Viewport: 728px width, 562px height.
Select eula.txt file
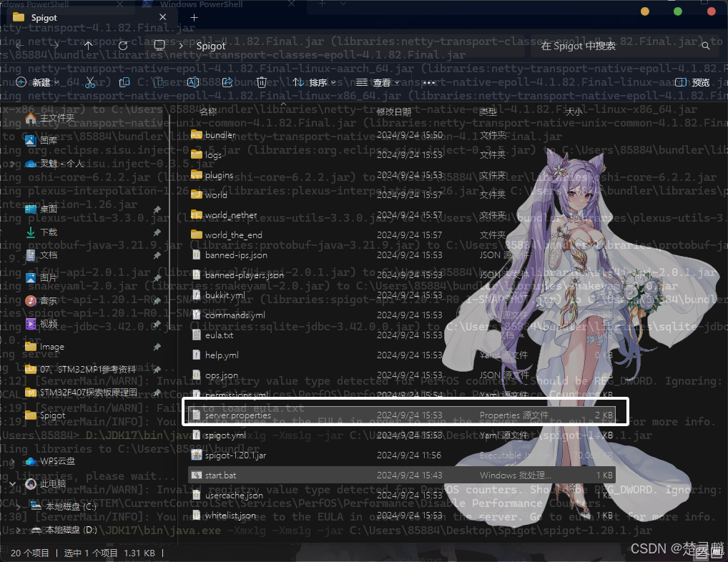(402, 335)
